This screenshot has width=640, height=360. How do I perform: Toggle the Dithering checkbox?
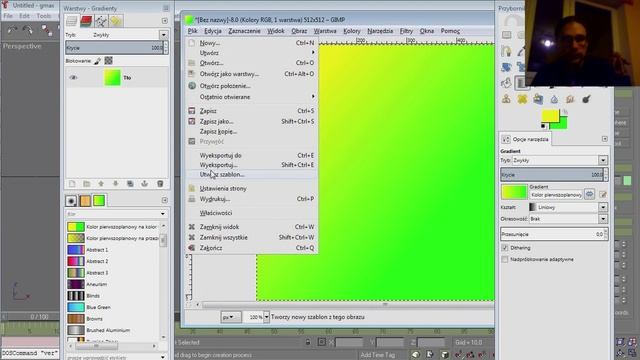pyautogui.click(x=505, y=248)
